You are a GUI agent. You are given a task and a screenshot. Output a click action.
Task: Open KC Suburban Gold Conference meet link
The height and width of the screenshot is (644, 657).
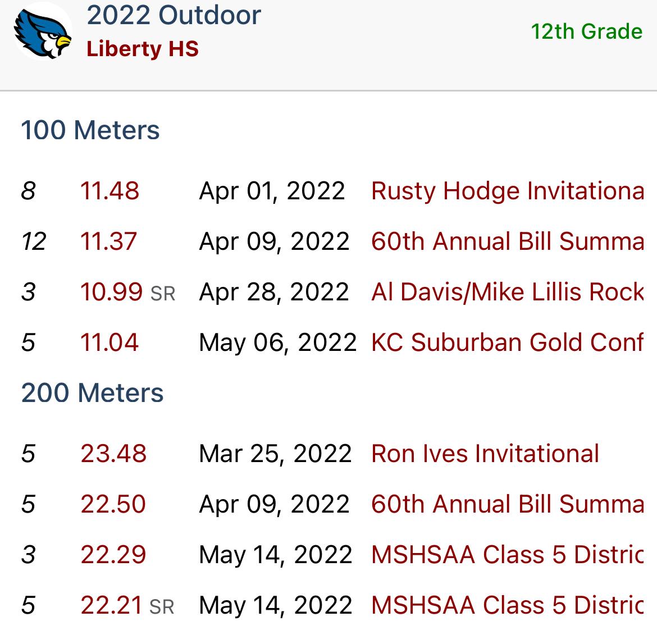(508, 342)
